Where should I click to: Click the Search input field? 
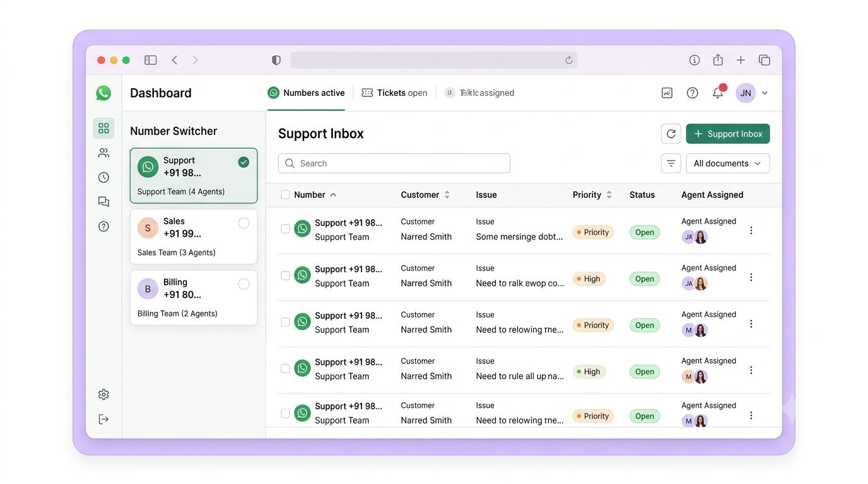coord(394,163)
